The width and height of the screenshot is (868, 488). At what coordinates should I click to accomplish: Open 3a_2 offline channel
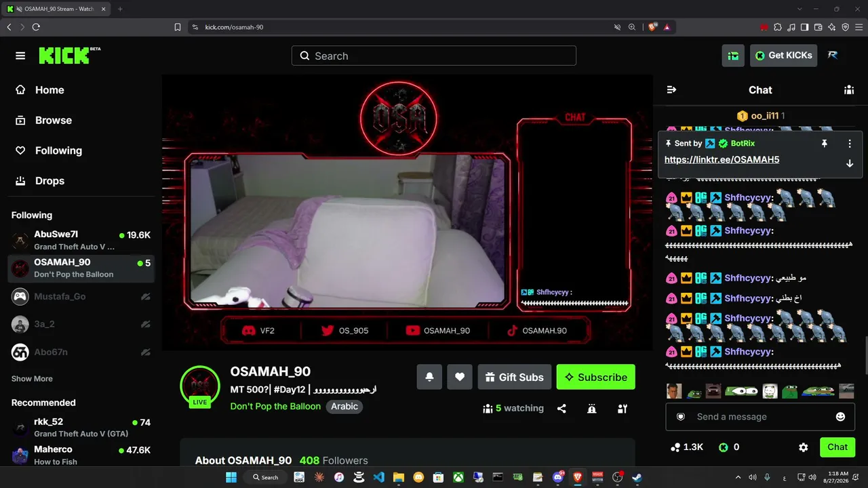tap(81, 324)
